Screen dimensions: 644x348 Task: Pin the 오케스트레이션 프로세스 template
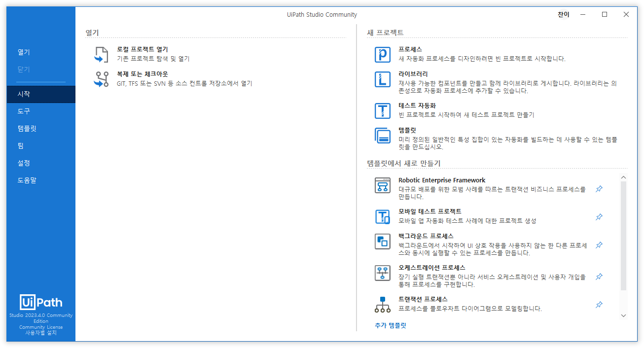599,277
